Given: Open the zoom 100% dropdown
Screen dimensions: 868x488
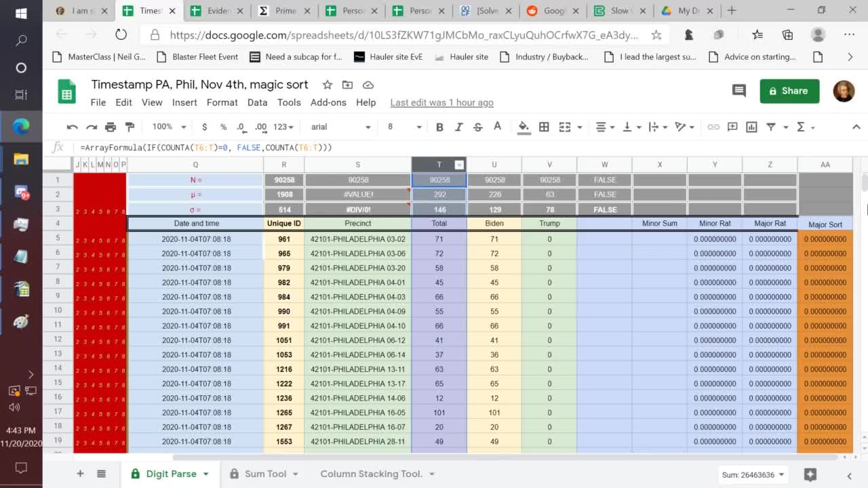Looking at the screenshot, I should (169, 127).
